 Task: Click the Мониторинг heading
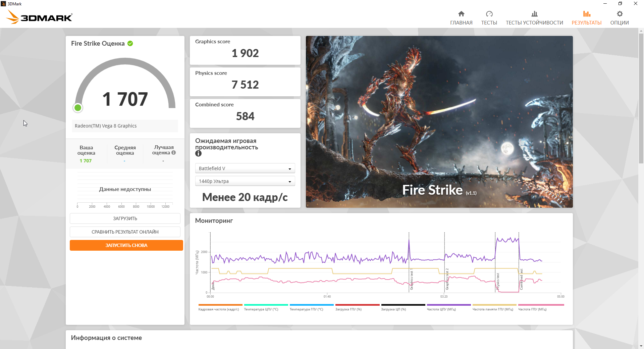[x=214, y=220]
